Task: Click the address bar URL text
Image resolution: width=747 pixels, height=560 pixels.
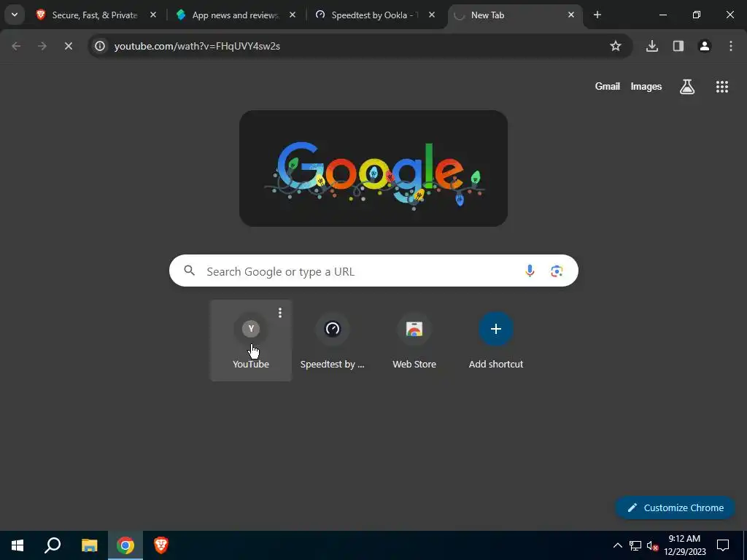Action: [197, 46]
